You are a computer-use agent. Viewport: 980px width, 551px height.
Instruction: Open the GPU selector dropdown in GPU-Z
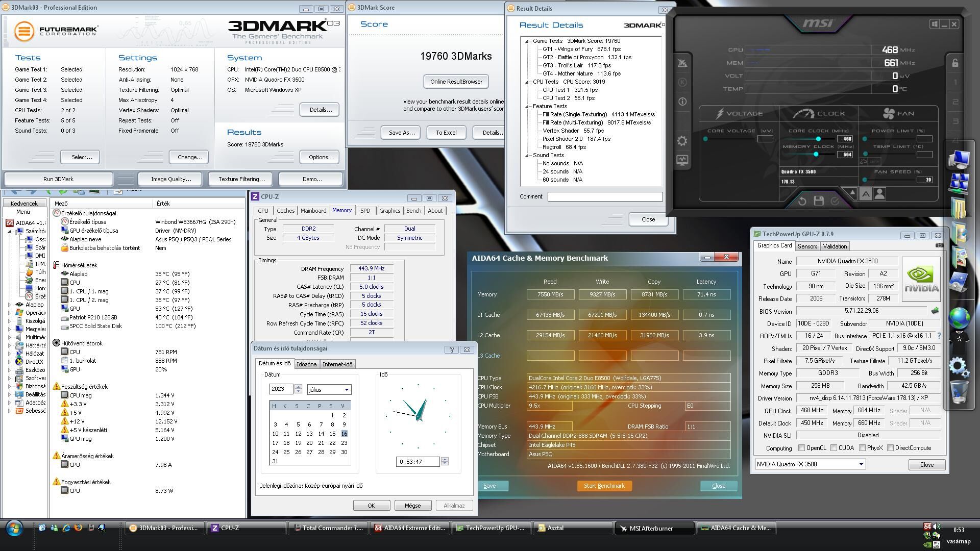pos(810,464)
